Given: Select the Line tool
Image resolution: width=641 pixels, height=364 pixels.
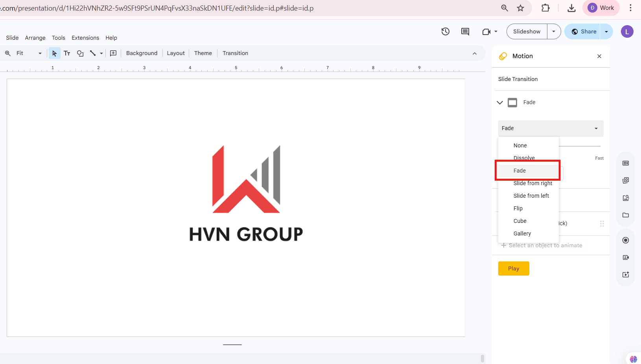Looking at the screenshot, I should tap(93, 53).
